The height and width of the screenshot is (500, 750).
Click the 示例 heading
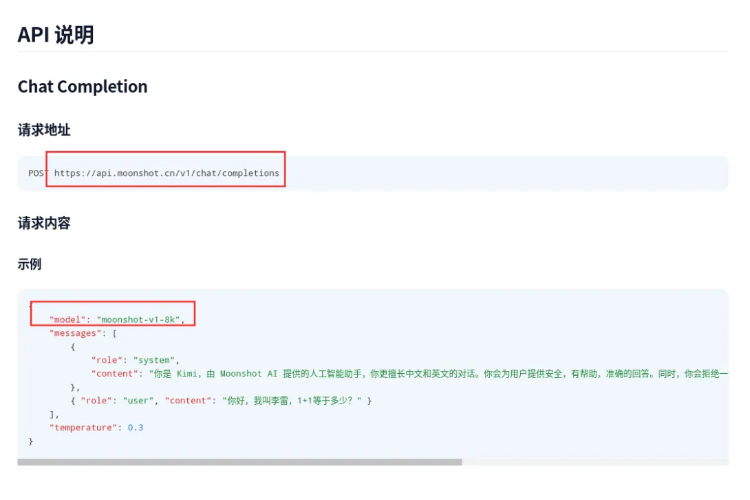pos(30,264)
